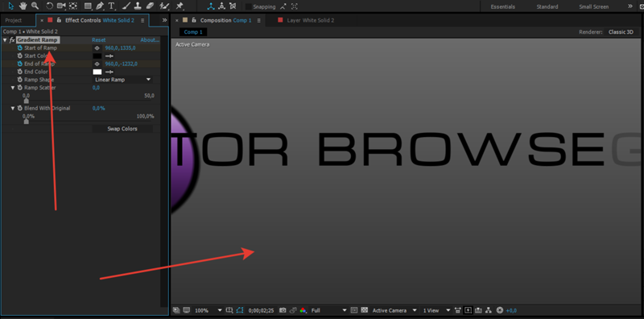Select the Rotation tool
This screenshot has width=644, height=319.
[x=49, y=6]
